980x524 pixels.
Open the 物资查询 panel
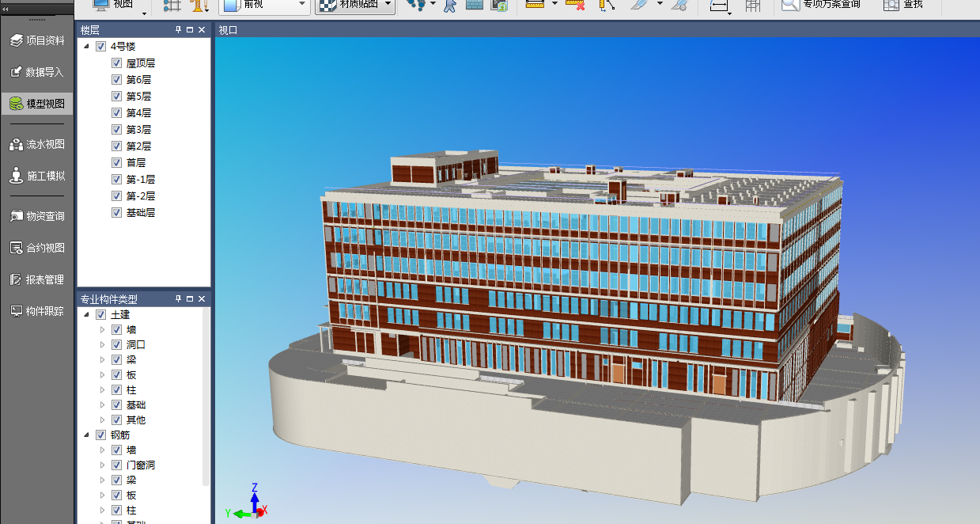(37, 216)
